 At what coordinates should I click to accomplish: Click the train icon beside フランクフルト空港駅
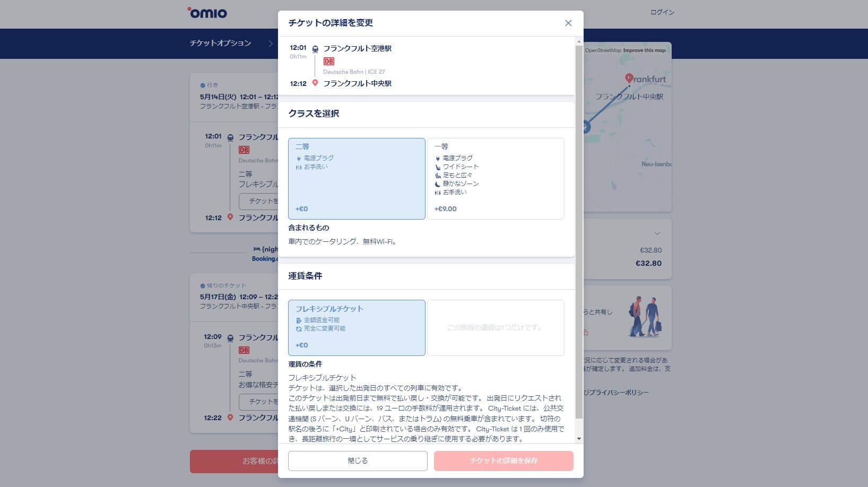(315, 49)
